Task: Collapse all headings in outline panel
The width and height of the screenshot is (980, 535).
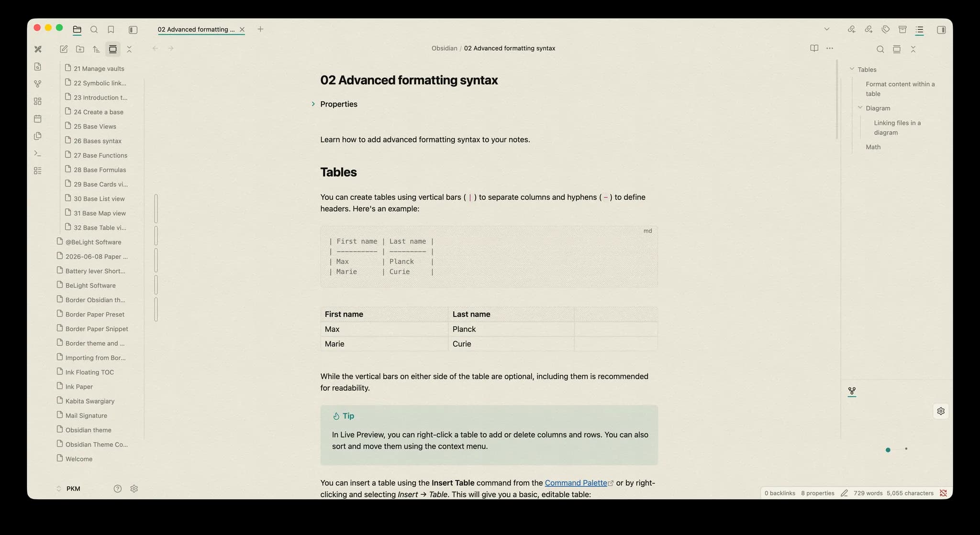Action: click(913, 49)
